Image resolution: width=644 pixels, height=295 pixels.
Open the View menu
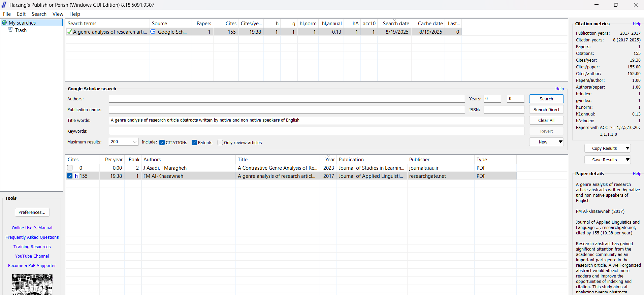pos(58,14)
